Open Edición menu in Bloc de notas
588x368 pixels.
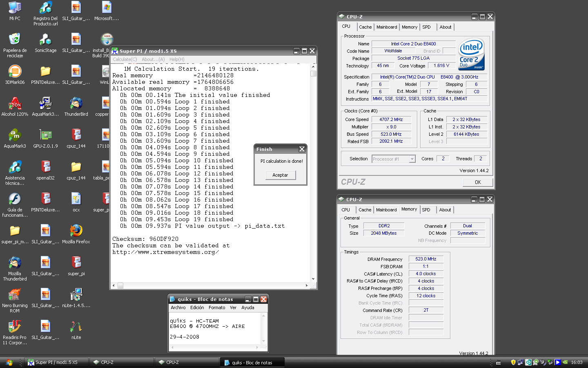tap(197, 307)
